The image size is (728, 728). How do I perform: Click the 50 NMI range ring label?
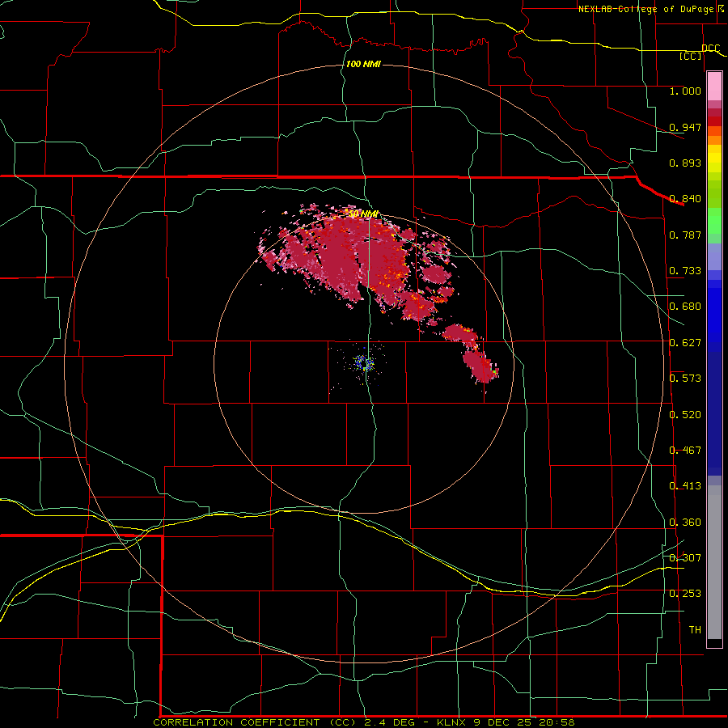click(x=363, y=214)
